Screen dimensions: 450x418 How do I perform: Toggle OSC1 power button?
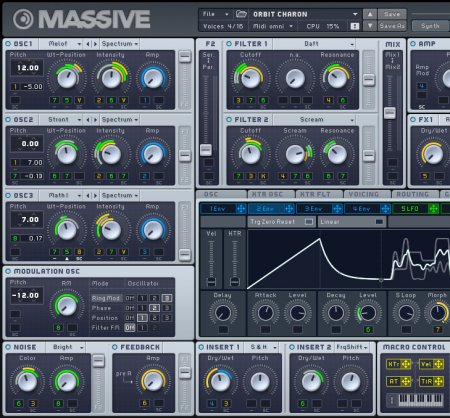8,44
